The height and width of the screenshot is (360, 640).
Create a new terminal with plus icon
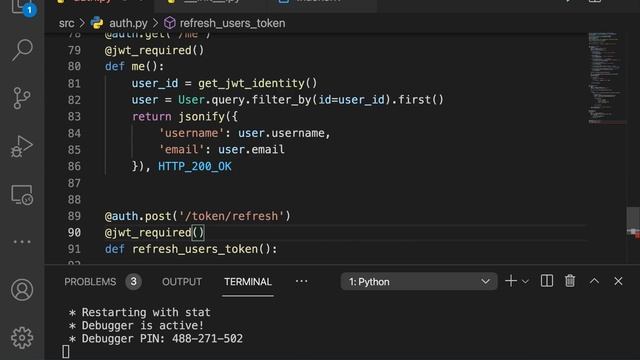click(511, 281)
